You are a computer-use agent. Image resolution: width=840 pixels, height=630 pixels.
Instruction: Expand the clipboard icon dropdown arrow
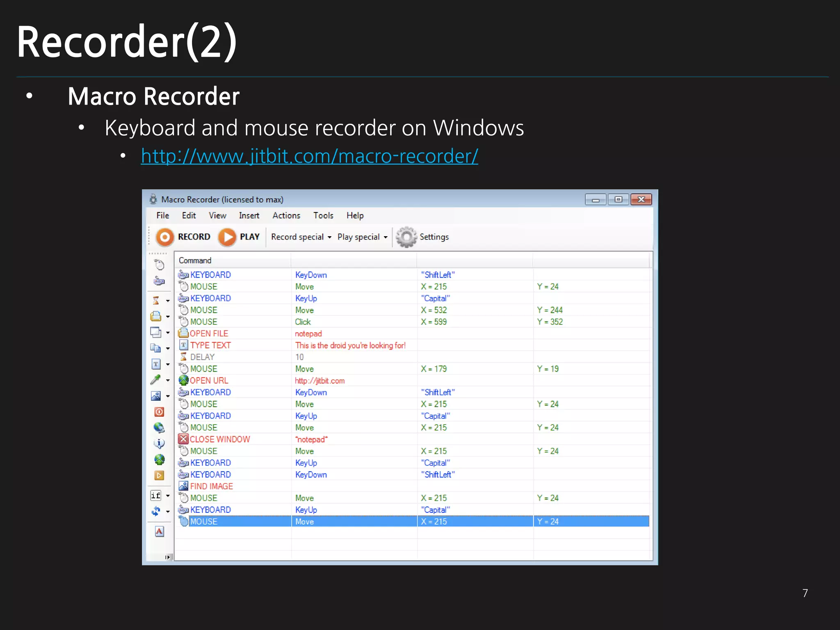pos(168,349)
